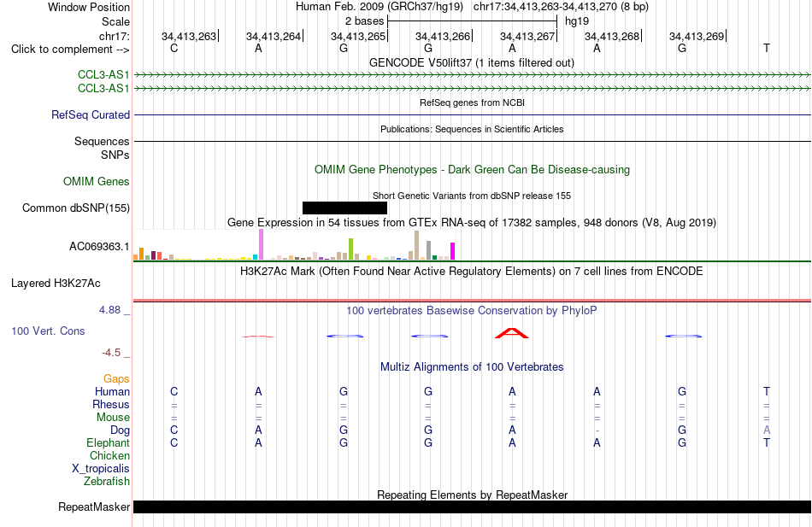Open 'Repeating Elements by RepeatMasker' track title
The image size is (812, 527).
pos(472,495)
